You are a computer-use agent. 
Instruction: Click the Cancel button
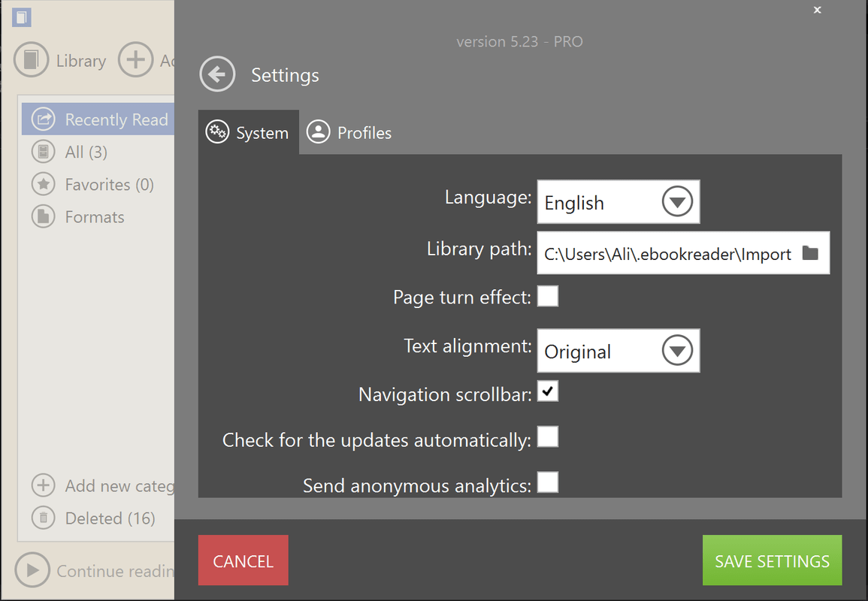click(x=243, y=560)
